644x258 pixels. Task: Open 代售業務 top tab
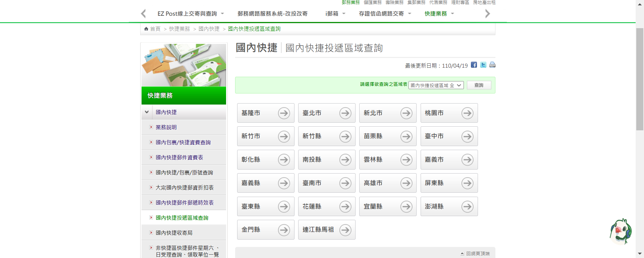[438, 2]
